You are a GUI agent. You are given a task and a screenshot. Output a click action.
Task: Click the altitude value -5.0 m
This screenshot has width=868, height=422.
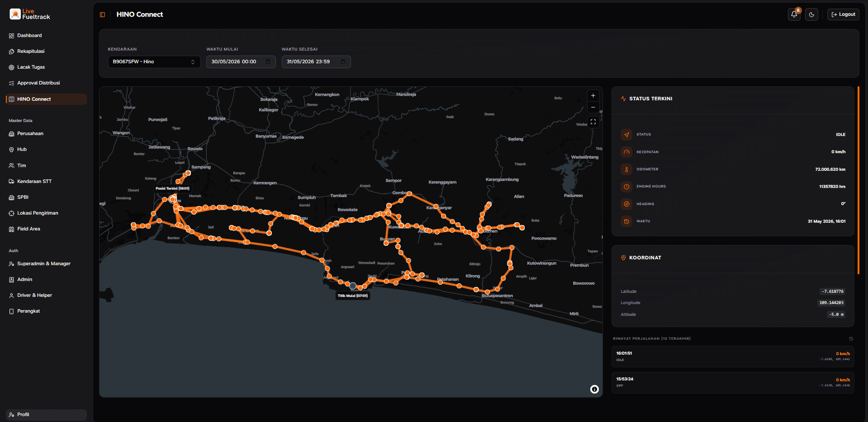coord(836,314)
